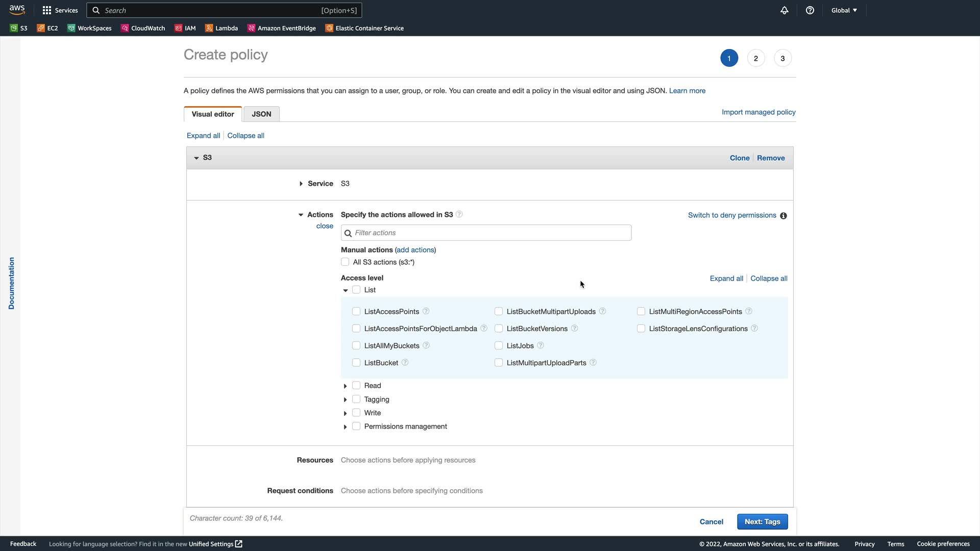Click the CloudWatch shortcut icon
This screenshot has height=551, width=980.
(125, 28)
